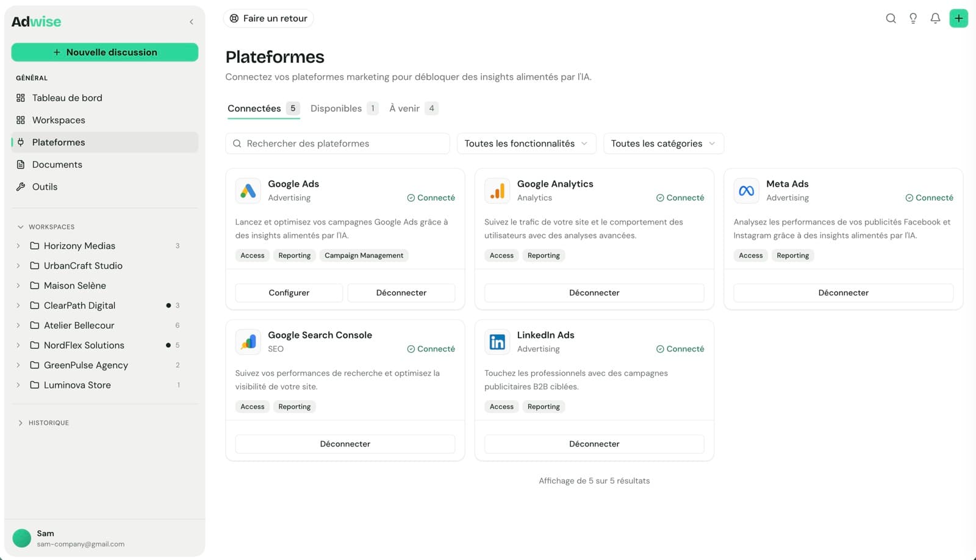Open search via the magnifier icon
This screenshot has width=976, height=560.
pos(891,18)
